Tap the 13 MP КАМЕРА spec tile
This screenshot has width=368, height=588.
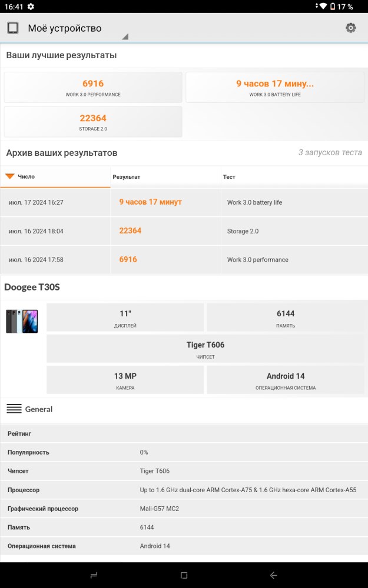click(x=125, y=380)
